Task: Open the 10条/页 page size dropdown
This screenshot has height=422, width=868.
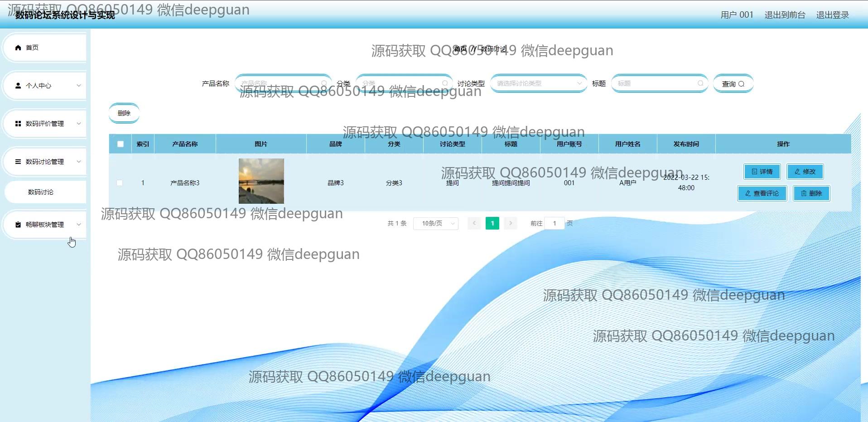Action: click(436, 223)
